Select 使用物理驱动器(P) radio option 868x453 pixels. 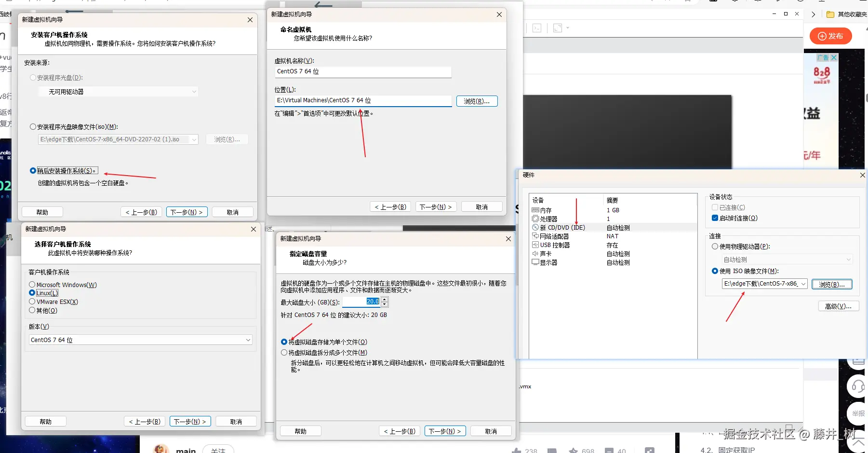pyautogui.click(x=715, y=247)
